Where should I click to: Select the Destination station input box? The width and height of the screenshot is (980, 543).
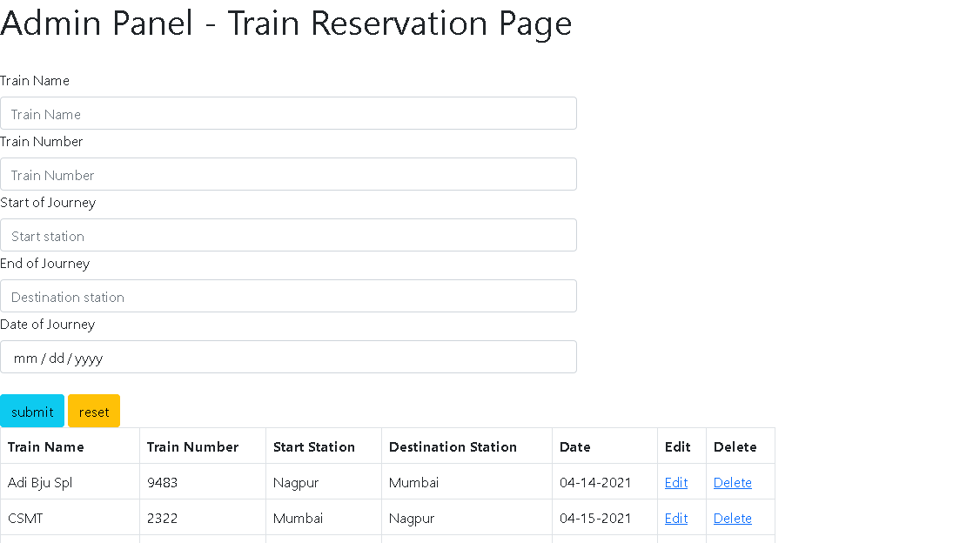[287, 296]
